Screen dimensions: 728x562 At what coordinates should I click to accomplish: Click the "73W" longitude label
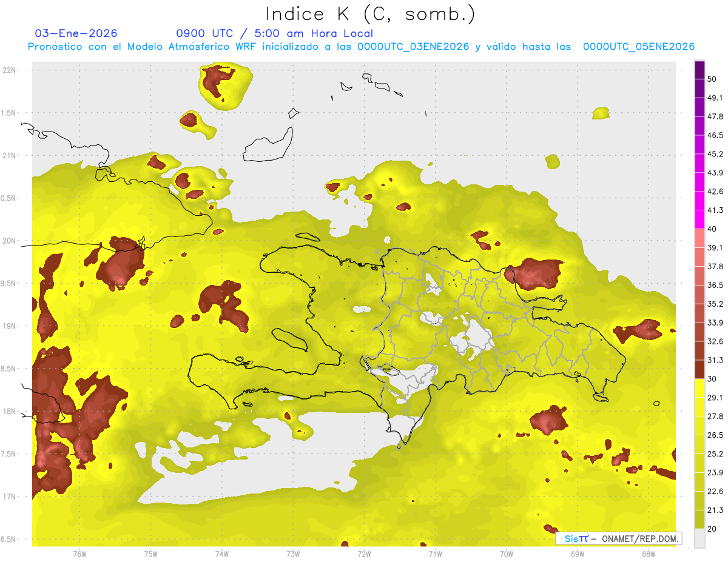293,554
